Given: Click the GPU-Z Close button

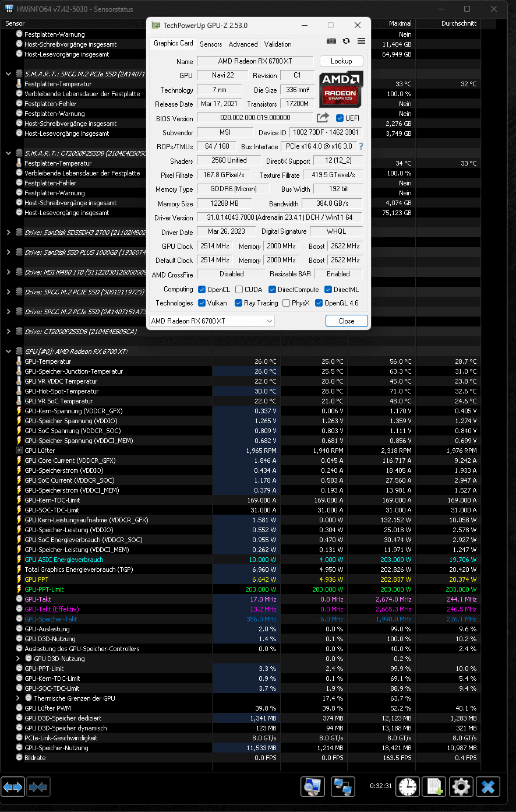Looking at the screenshot, I should (x=347, y=321).
